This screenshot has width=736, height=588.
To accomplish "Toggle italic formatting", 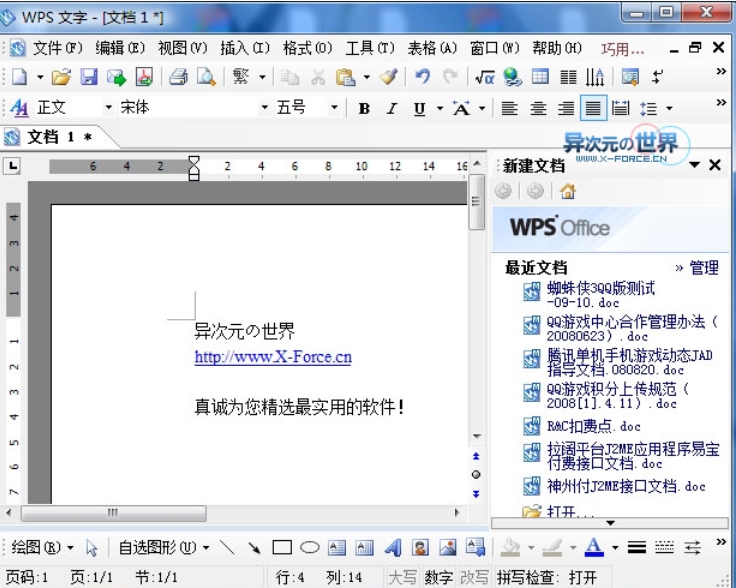I will tap(391, 108).
